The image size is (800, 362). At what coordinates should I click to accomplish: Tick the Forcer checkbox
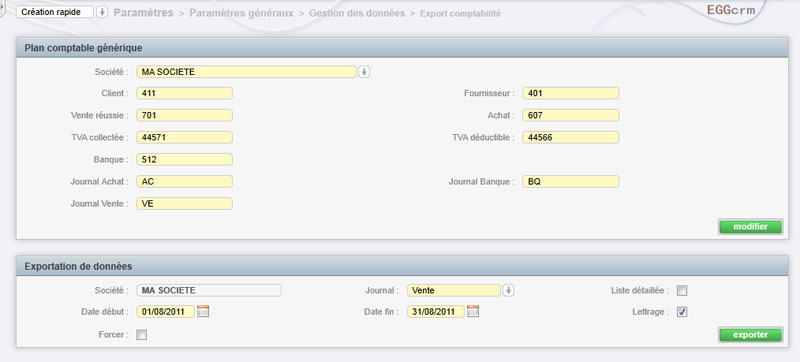(141, 335)
